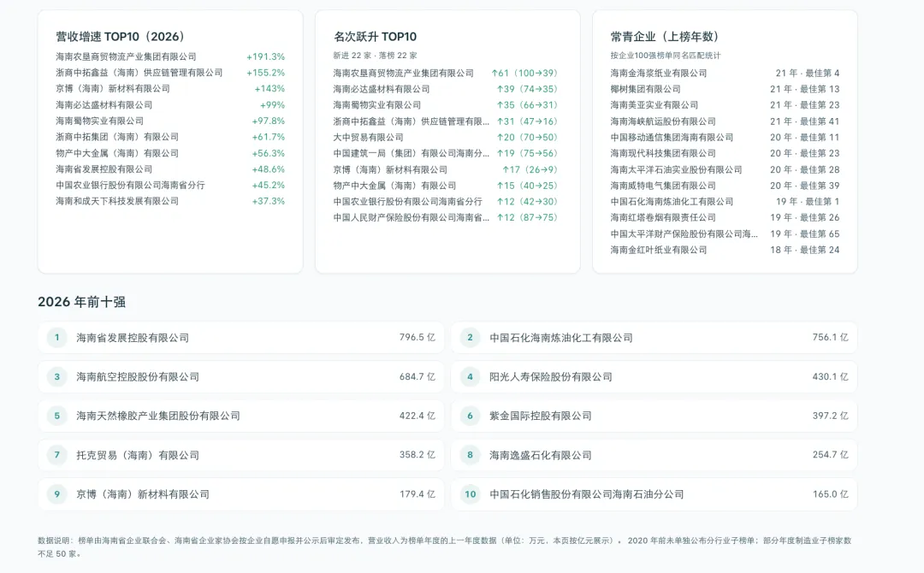Open 海南金海浆纸业有限公司 row
This screenshot has width=924, height=573.
click(725, 73)
